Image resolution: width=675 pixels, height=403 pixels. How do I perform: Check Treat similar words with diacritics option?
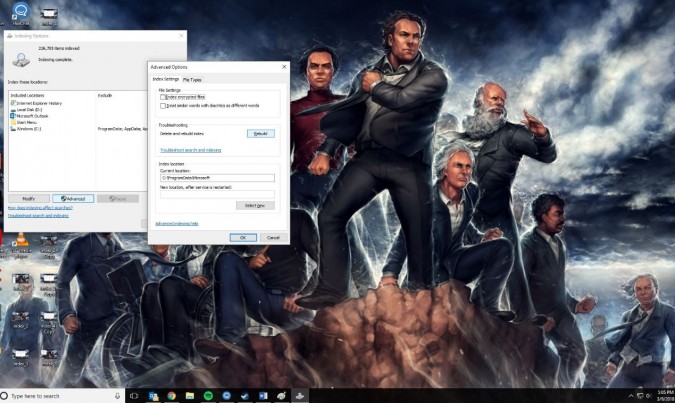tap(163, 104)
